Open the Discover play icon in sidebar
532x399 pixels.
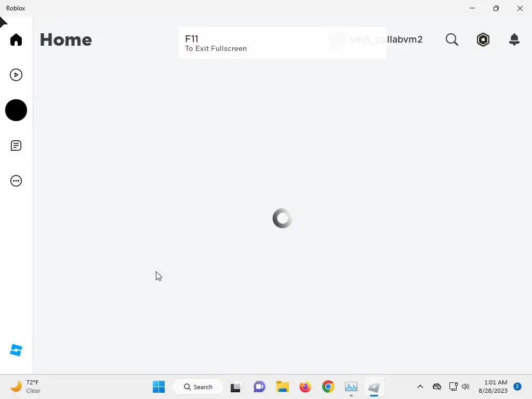click(x=16, y=75)
